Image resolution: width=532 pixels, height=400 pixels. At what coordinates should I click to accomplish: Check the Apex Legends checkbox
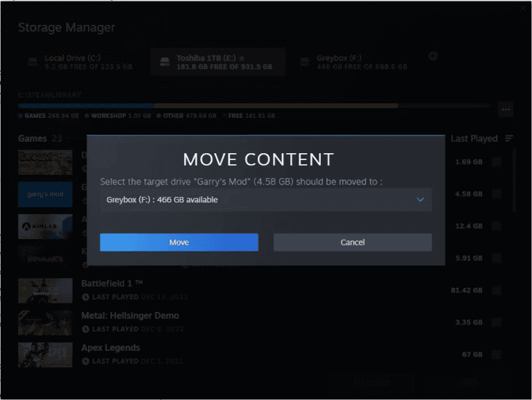point(497,354)
